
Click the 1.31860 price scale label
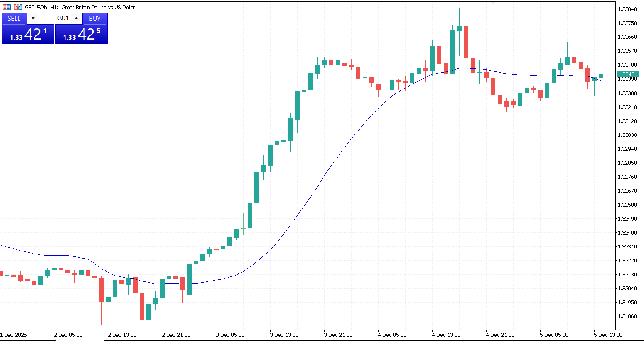[x=627, y=316]
